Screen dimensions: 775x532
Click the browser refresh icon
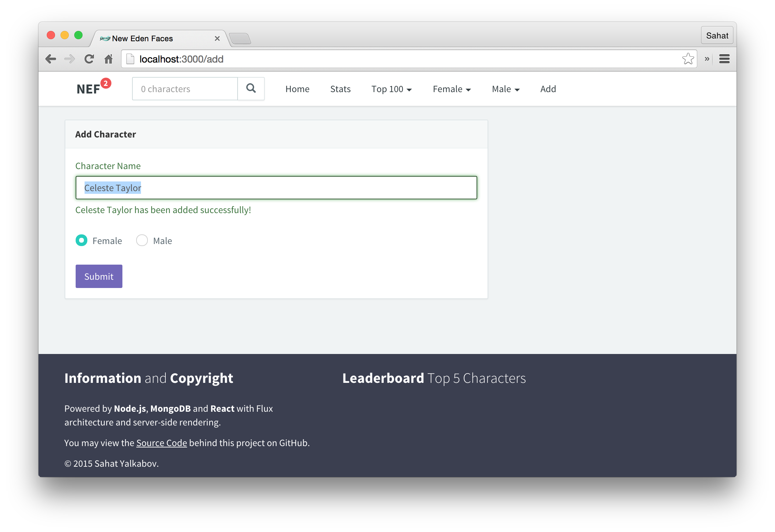pyautogui.click(x=89, y=58)
